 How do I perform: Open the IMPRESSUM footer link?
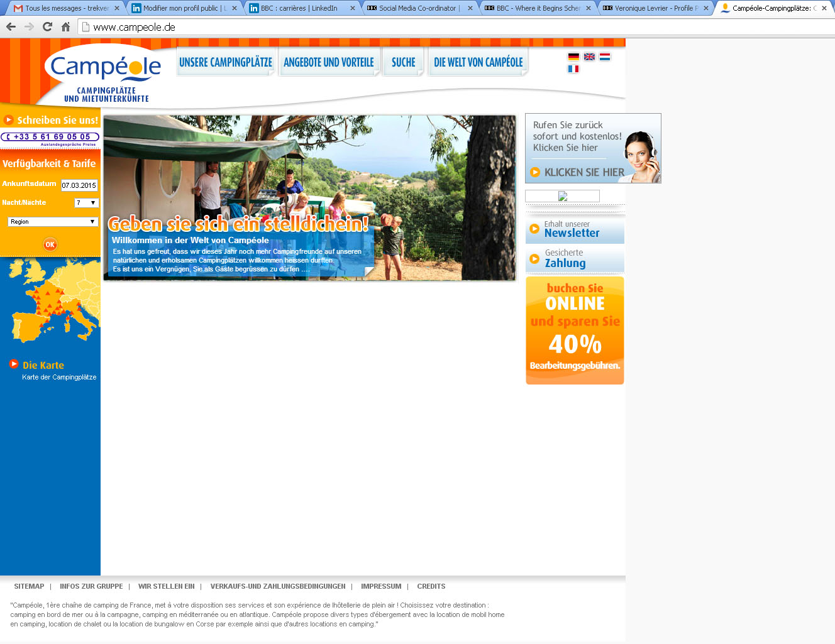pyautogui.click(x=381, y=586)
